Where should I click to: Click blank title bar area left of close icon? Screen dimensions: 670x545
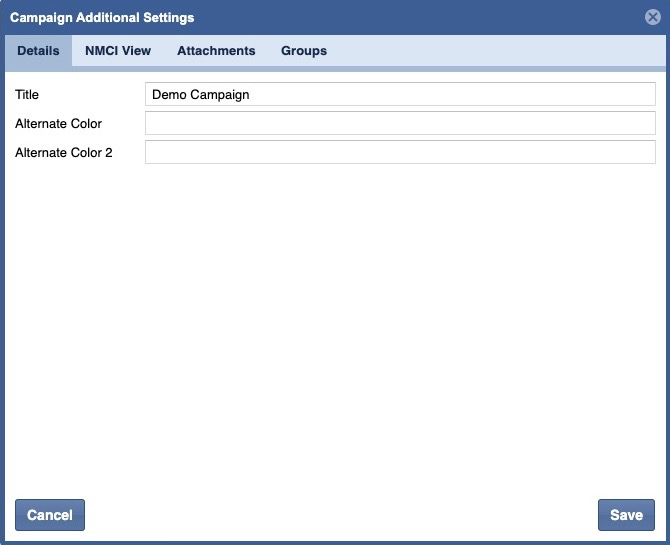pyautogui.click(x=450, y=18)
